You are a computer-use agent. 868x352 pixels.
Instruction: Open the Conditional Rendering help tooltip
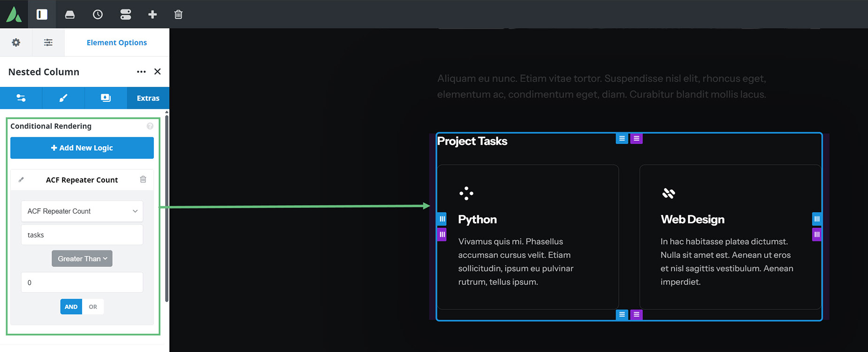click(150, 126)
